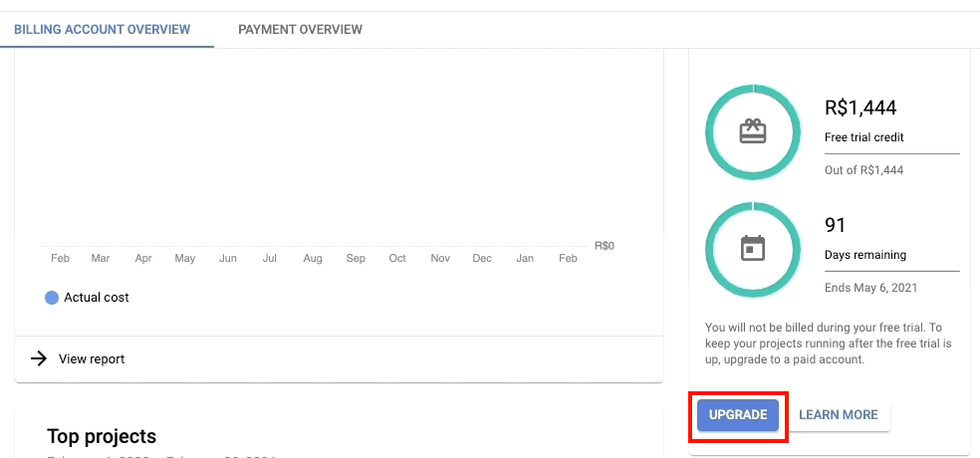Click the Out of R$1,444 caption
Viewport: 980px width, 458px height.
click(x=863, y=170)
